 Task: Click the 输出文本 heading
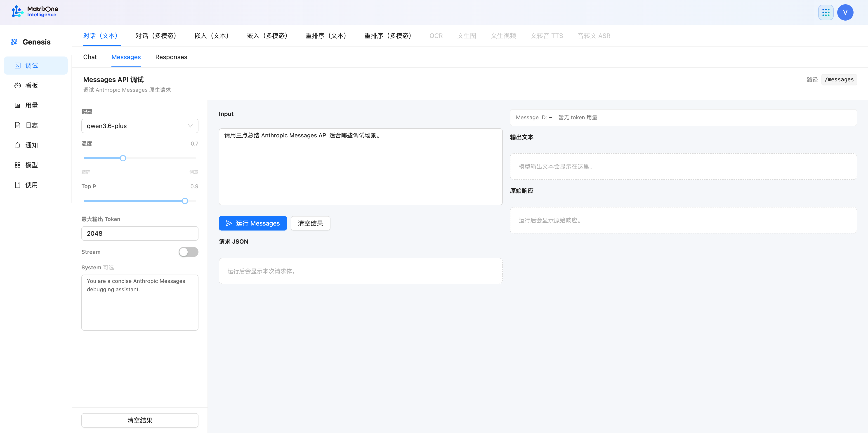click(522, 137)
